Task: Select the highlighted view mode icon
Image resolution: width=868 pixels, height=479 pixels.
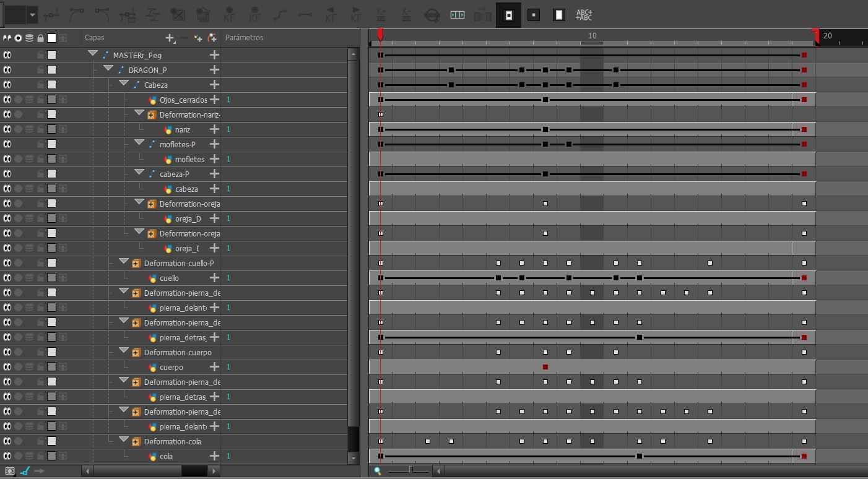Action: [x=508, y=14]
